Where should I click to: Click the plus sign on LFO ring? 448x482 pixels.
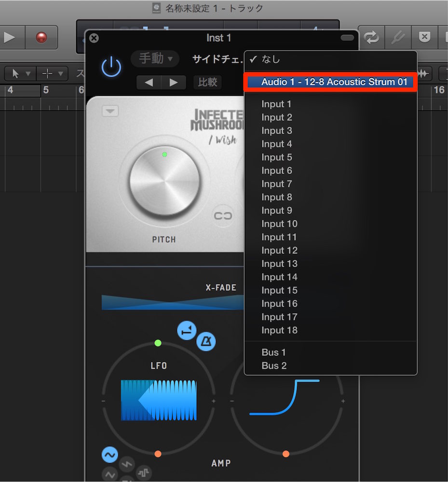pos(214,401)
